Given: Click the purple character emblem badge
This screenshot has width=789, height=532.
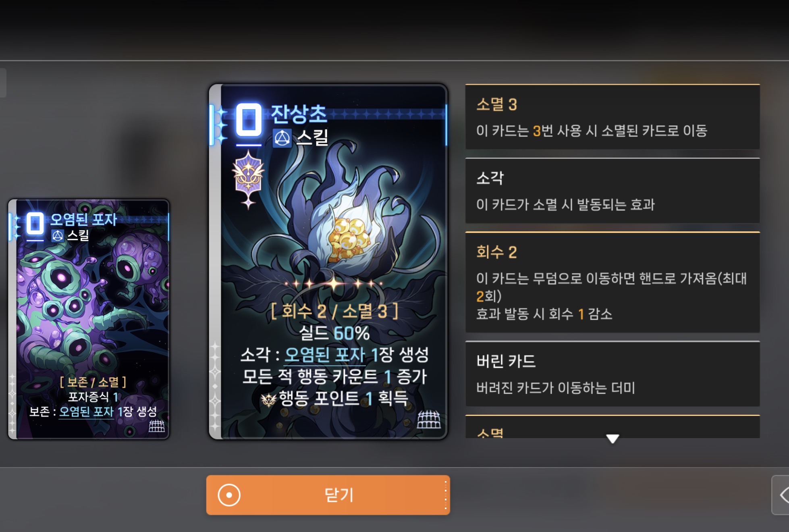Looking at the screenshot, I should pos(248,179).
